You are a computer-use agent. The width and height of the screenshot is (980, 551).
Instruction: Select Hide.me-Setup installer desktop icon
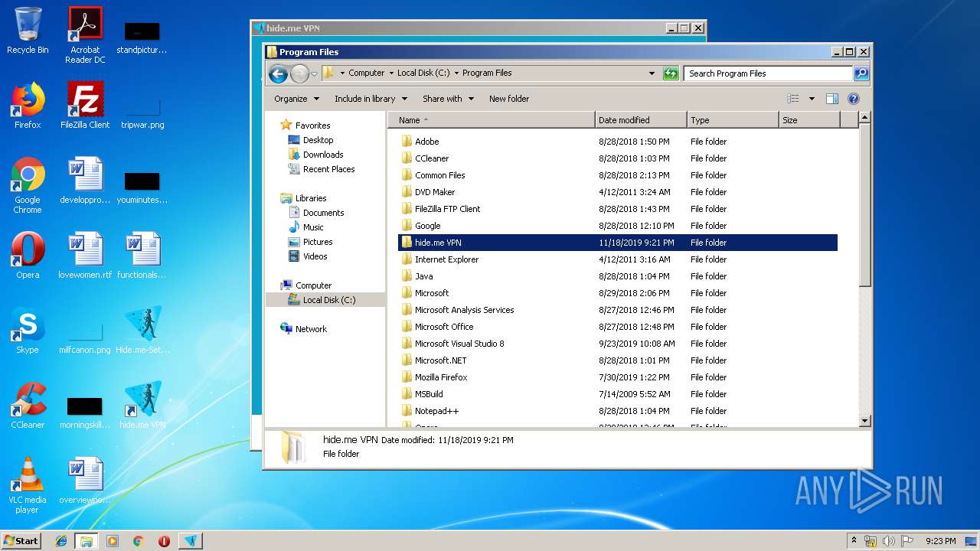pos(142,331)
